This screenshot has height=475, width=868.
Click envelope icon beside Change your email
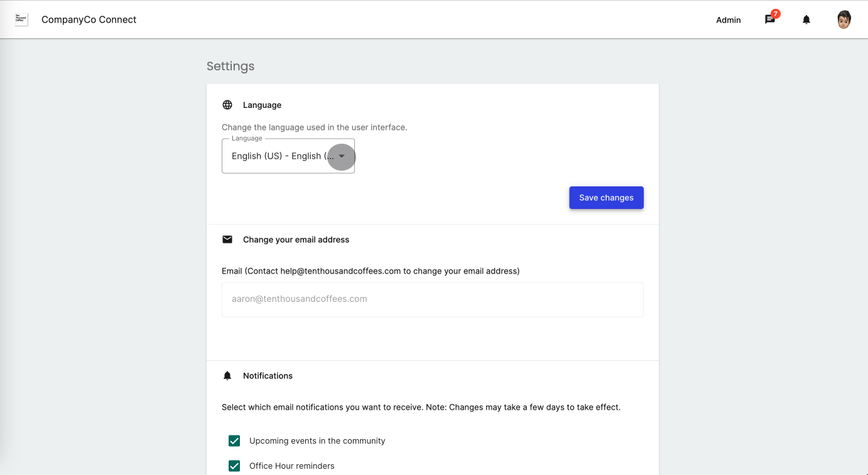[227, 240]
